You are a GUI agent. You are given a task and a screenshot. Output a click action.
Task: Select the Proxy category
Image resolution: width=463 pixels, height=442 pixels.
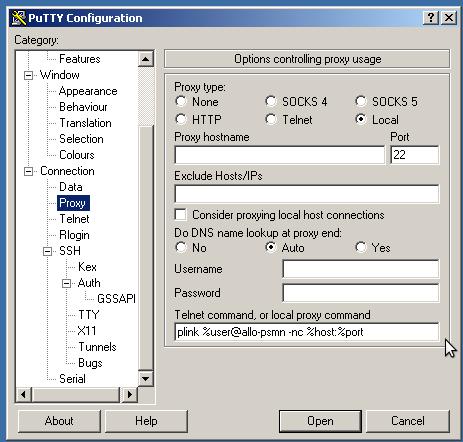point(73,203)
